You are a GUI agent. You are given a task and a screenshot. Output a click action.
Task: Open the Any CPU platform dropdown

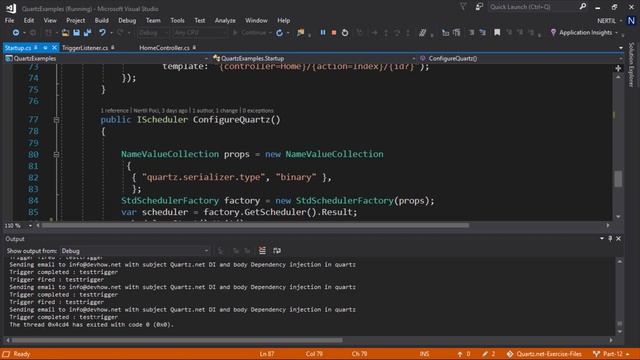coord(199,33)
